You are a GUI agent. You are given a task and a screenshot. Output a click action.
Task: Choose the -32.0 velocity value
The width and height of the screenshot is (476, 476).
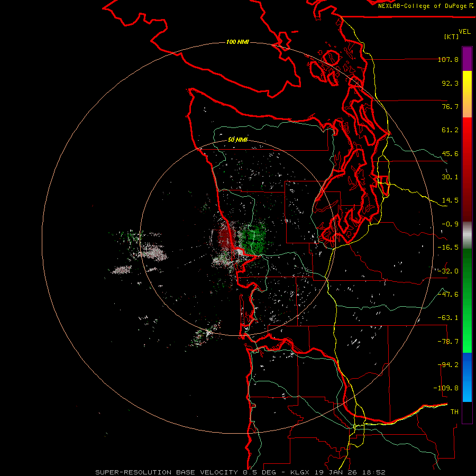coord(448,271)
